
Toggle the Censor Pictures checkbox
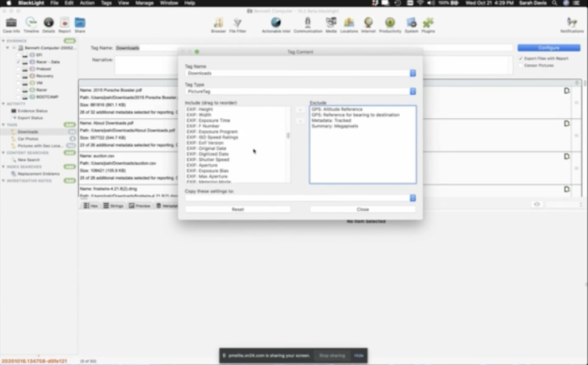pos(520,65)
